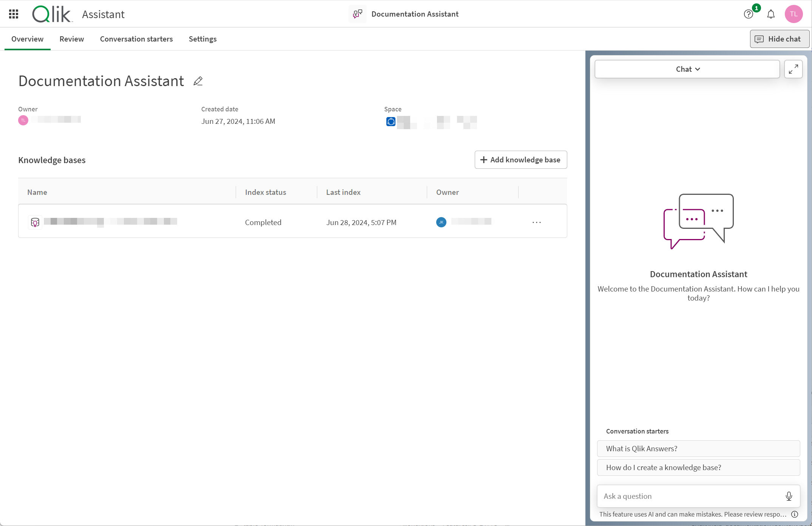Click the Overview tab
Image resolution: width=812 pixels, height=526 pixels.
click(x=28, y=39)
